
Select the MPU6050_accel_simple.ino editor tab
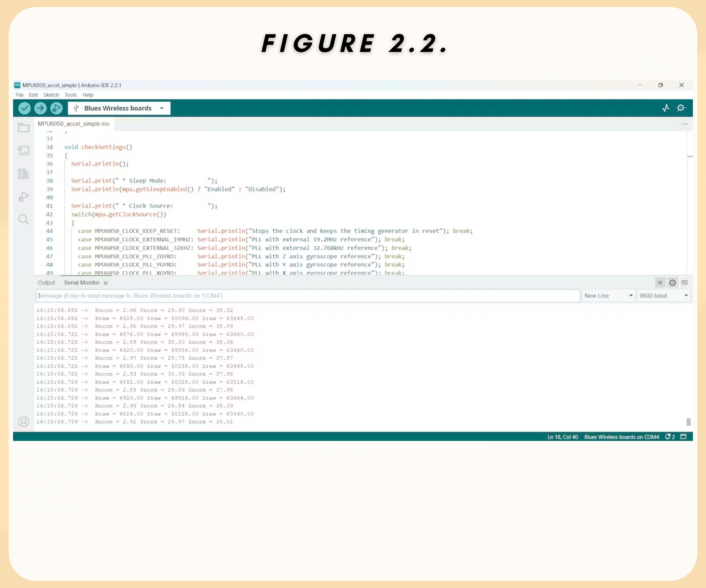[x=74, y=124]
